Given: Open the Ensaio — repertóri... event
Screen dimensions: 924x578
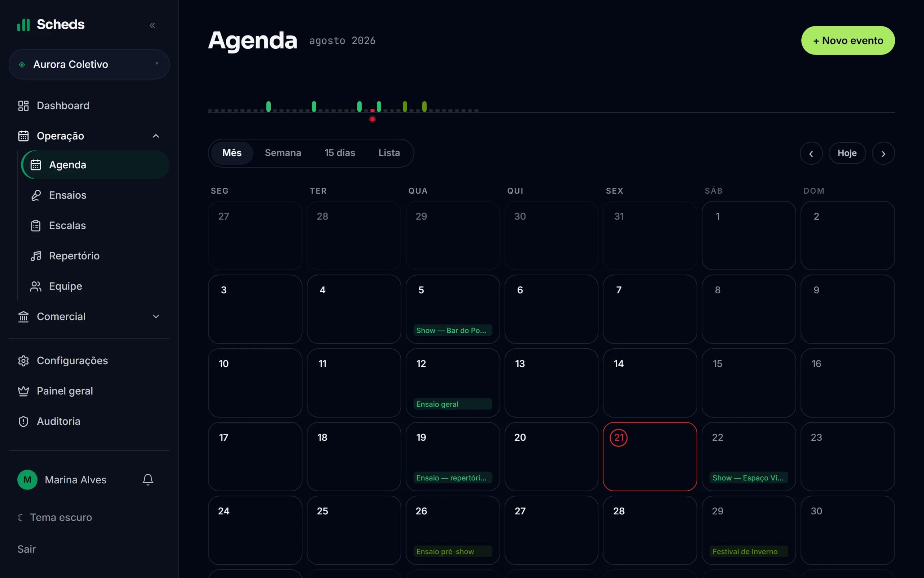Looking at the screenshot, I should (x=453, y=478).
